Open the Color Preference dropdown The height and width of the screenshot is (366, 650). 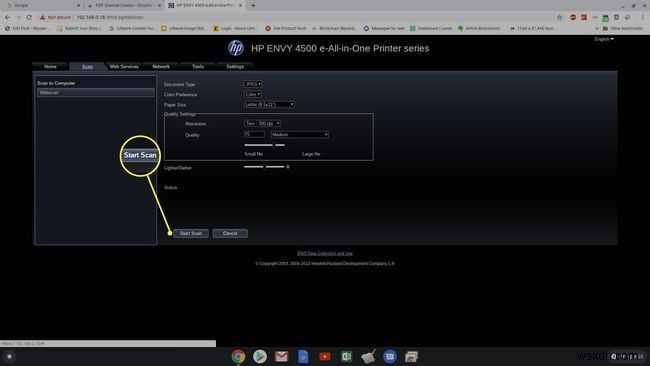(x=252, y=95)
